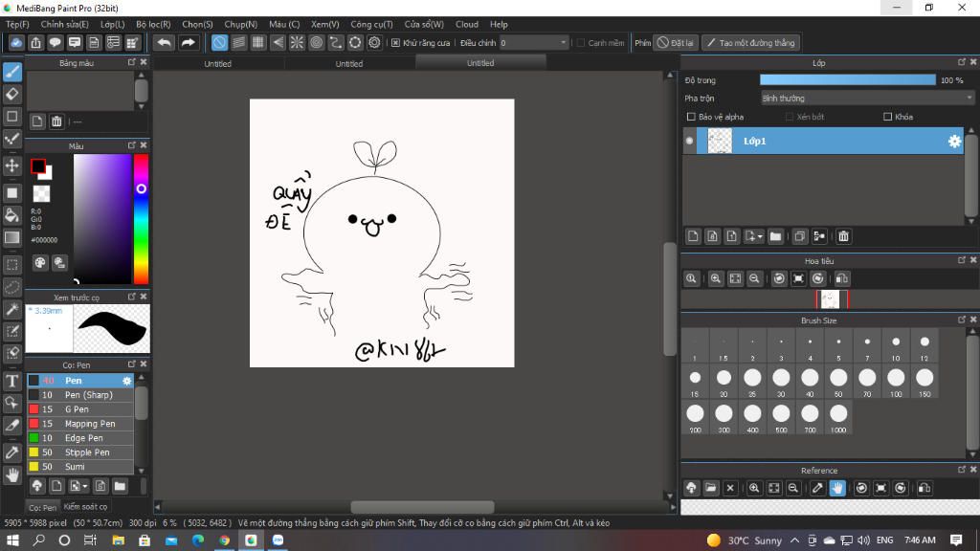Image resolution: width=980 pixels, height=551 pixels.
Task: Select brush size 100 preset
Action: coord(896,378)
